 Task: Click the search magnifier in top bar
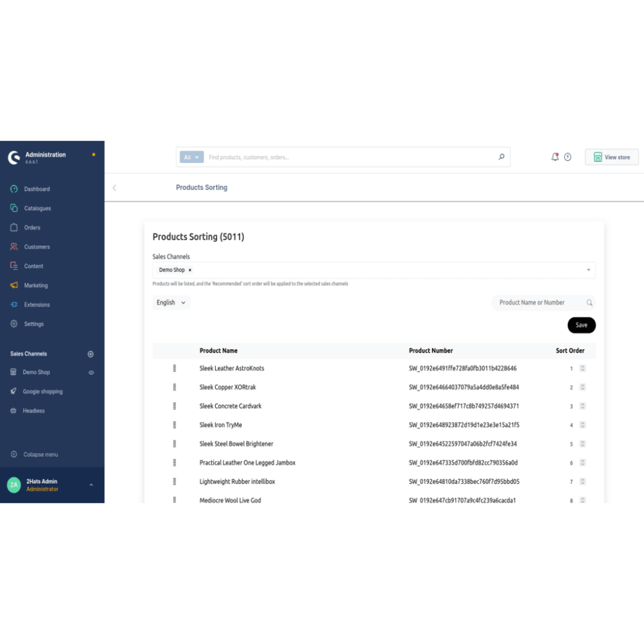pyautogui.click(x=501, y=157)
